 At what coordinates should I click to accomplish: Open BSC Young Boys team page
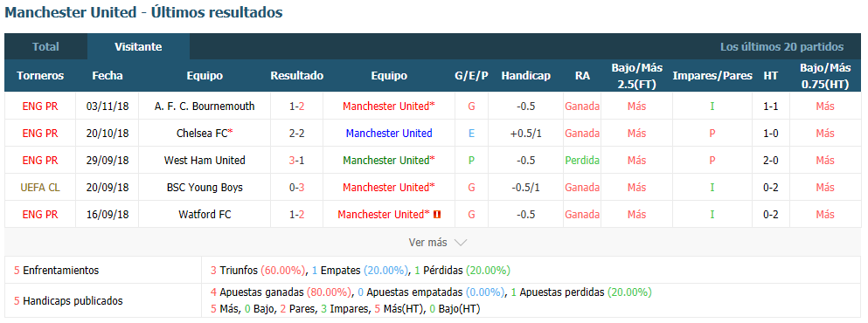205,188
